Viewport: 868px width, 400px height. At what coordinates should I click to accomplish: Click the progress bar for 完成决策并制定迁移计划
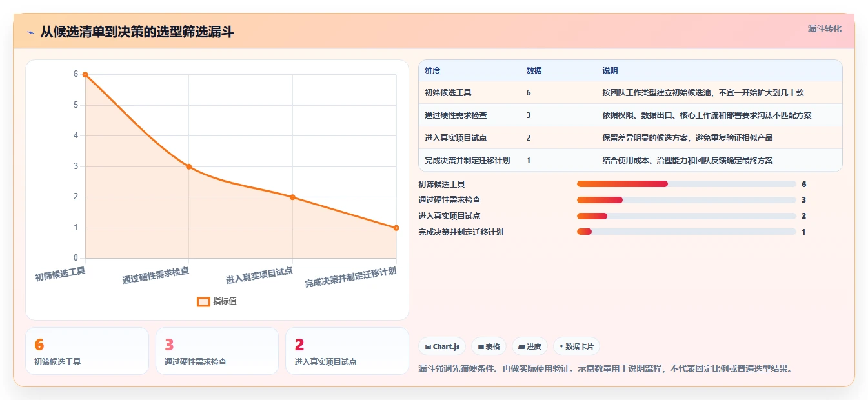[687, 232]
